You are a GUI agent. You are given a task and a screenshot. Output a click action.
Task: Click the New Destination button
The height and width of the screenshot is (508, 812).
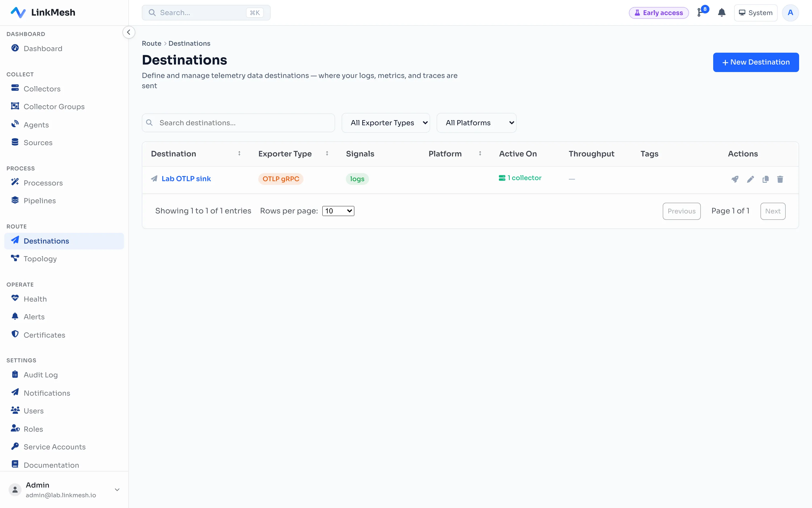click(756, 62)
